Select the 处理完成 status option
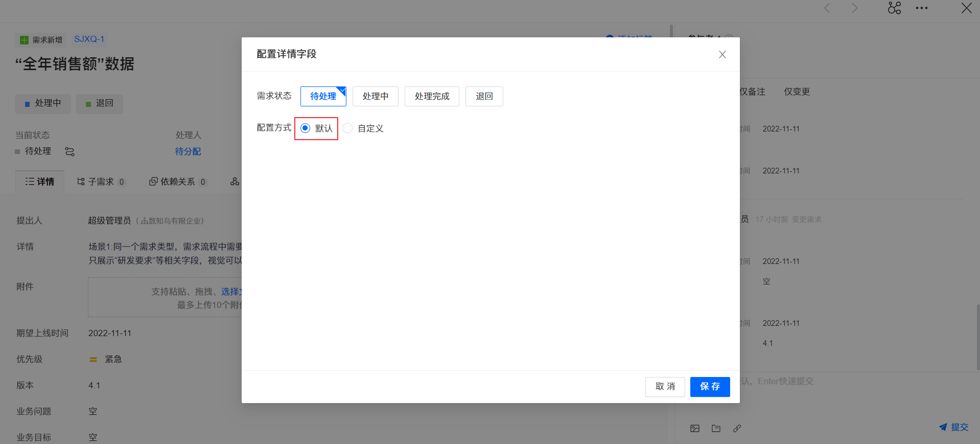980x444 pixels. (432, 96)
